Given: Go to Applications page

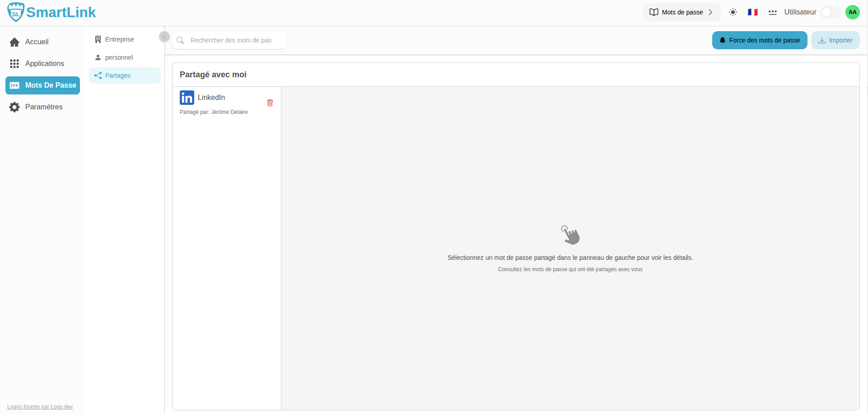Looking at the screenshot, I should 44,64.
